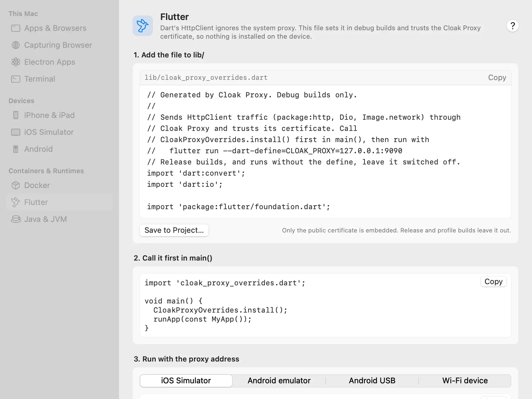Click the "Only the public certificate is embedded" note
This screenshot has height=399, width=532.
pyautogui.click(x=397, y=230)
